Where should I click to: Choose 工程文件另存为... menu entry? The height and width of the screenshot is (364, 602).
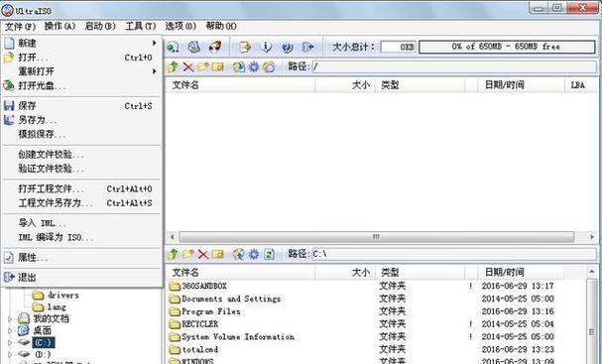pos(81,202)
